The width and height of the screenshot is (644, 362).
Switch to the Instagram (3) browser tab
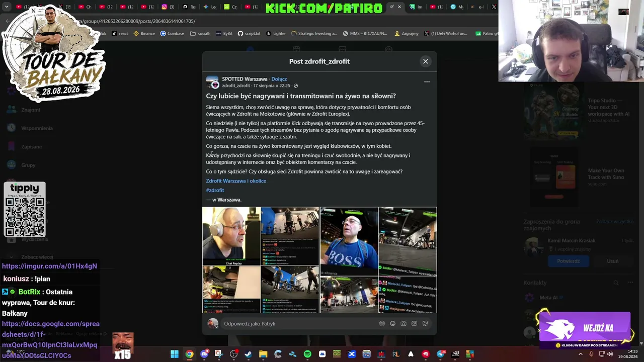tap(169, 7)
